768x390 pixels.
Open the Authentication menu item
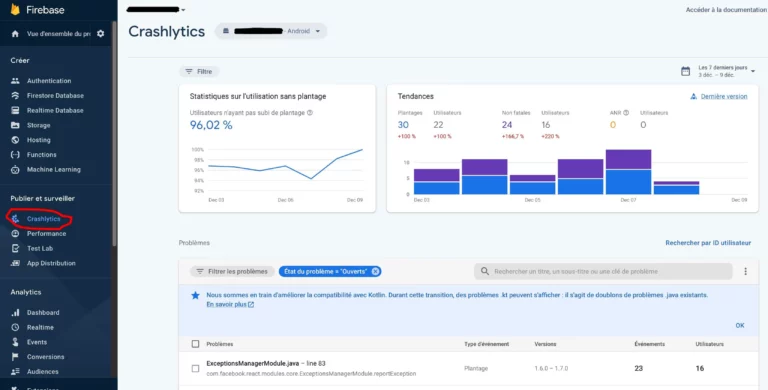(x=49, y=81)
